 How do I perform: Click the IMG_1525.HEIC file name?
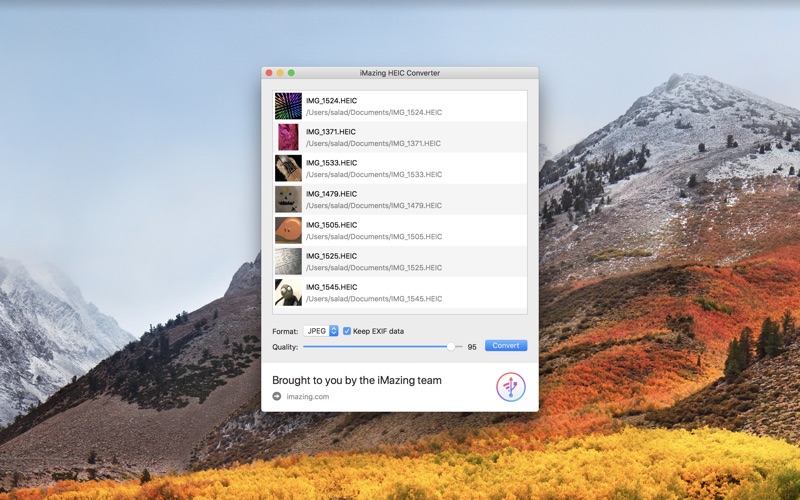[332, 256]
